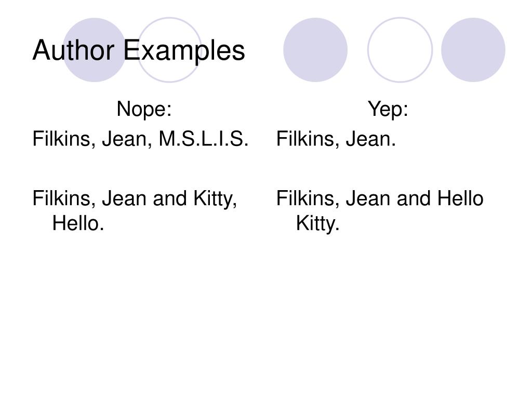Click the word "Examples" in the title
Image resolution: width=532 pixels, height=399 pixels.
(x=184, y=50)
